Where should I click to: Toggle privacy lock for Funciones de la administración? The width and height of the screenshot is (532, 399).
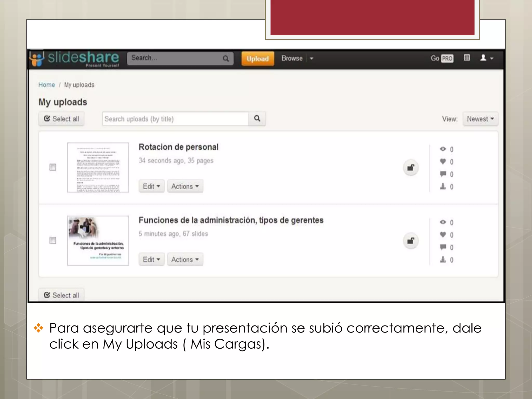[x=411, y=241]
